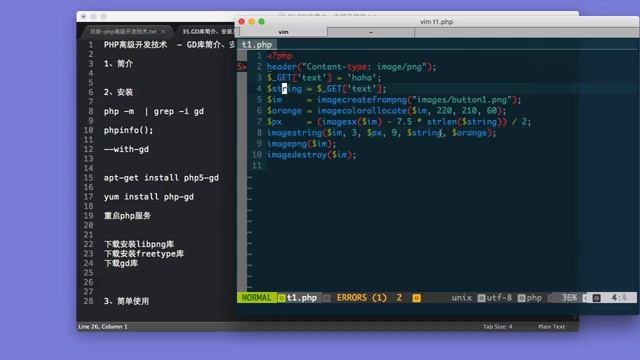Click the $string = $_GET['text']; line
The image size is (640, 360).
326,89
